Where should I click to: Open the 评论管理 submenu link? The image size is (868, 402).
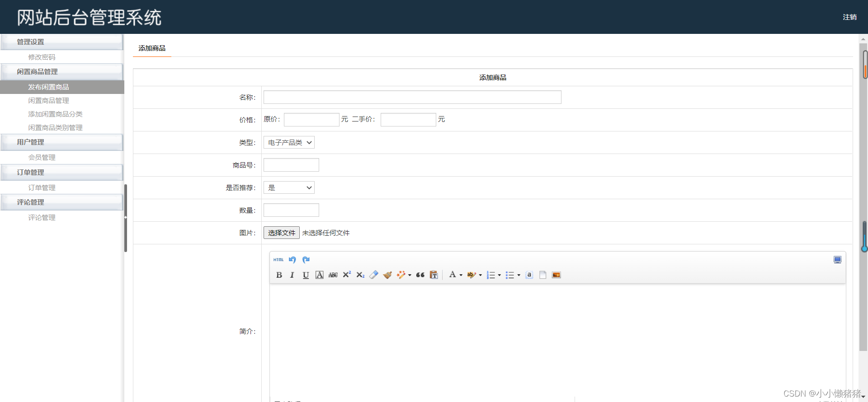(x=42, y=217)
